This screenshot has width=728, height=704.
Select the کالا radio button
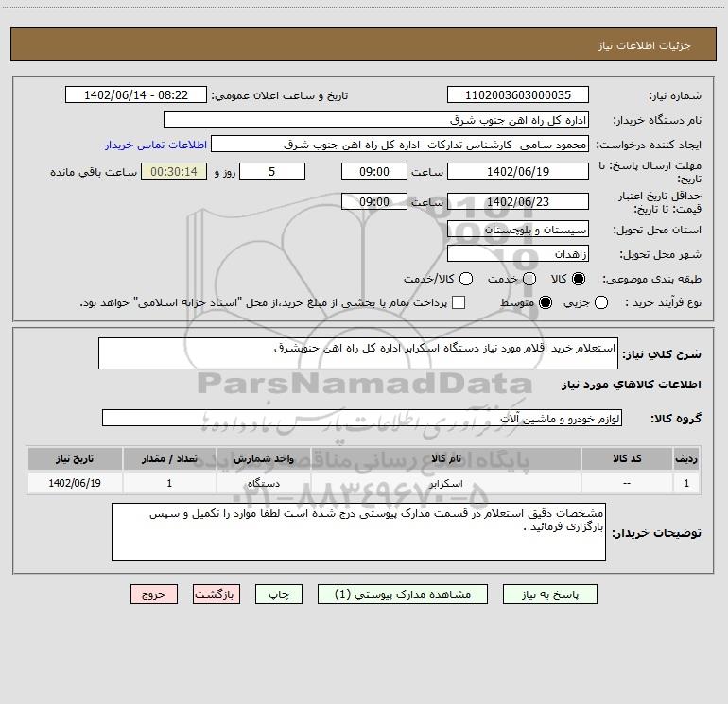[x=579, y=279]
